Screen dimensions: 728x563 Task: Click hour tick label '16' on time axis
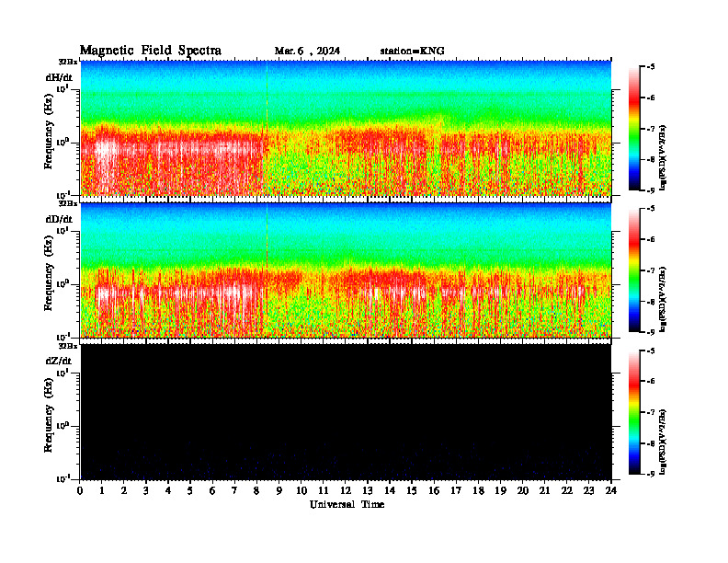point(434,490)
